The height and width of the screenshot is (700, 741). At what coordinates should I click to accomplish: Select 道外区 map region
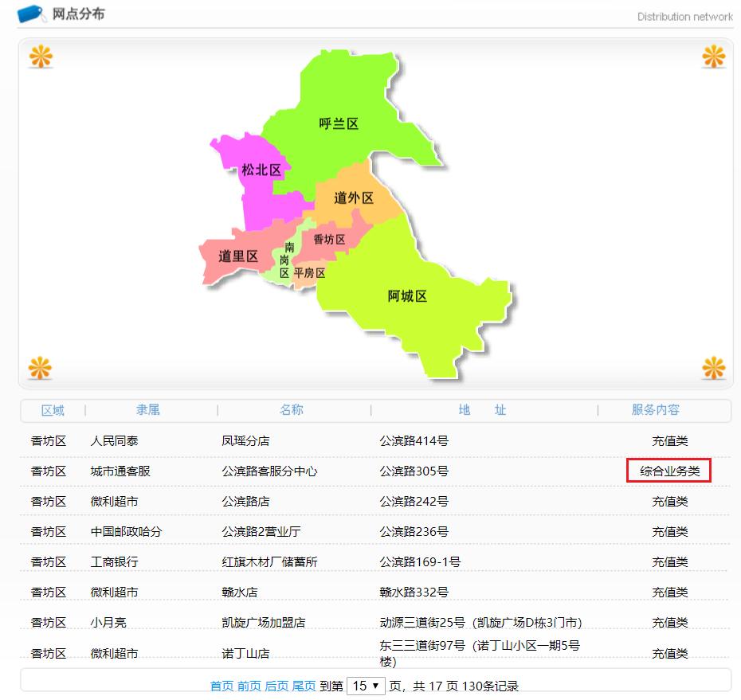tap(352, 198)
